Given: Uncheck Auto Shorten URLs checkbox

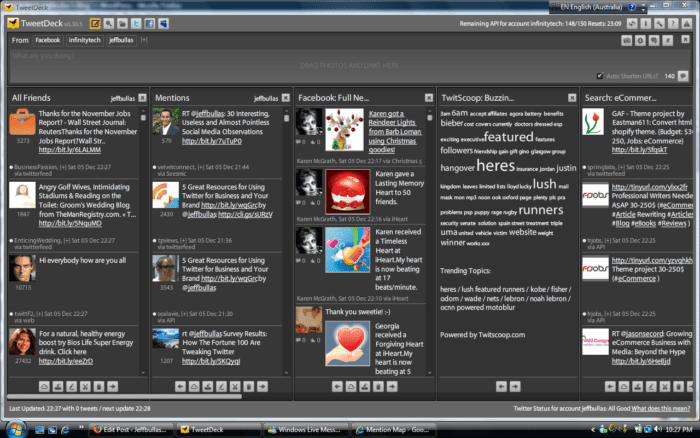Looking at the screenshot, I should pos(600,76).
